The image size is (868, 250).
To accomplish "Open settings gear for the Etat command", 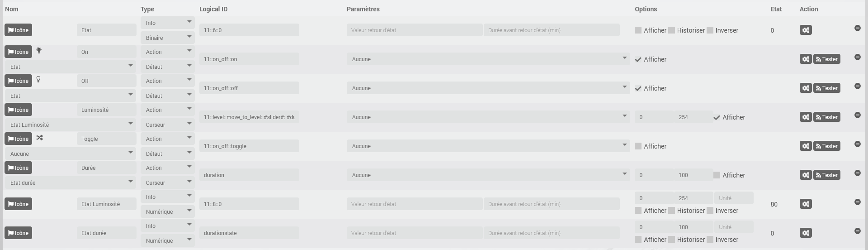I will click(x=806, y=30).
